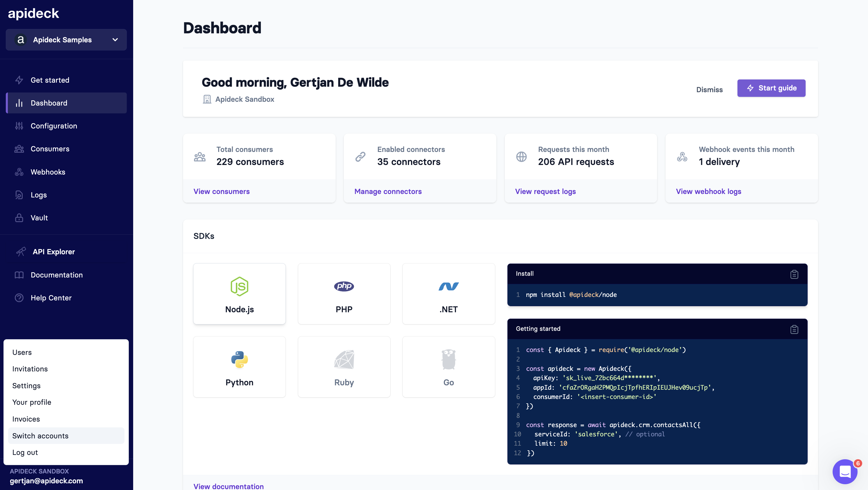
Task: Click the Help Center question icon
Action: [x=19, y=298]
